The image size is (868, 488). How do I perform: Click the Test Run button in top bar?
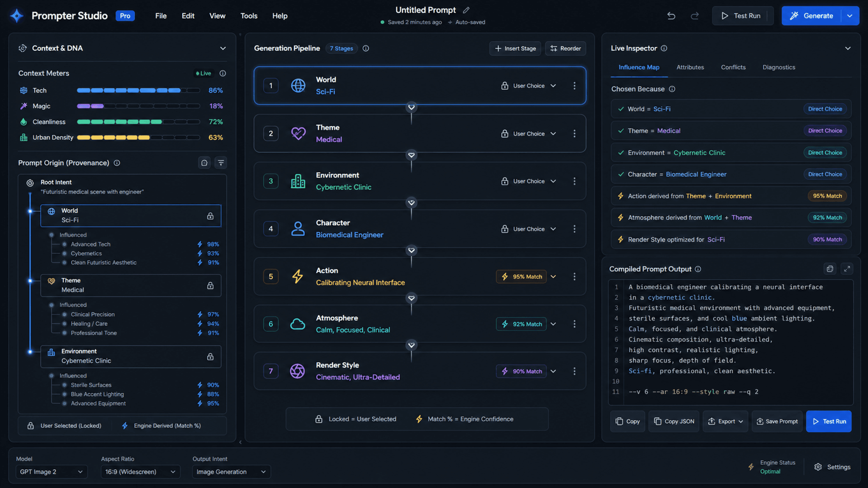tap(743, 16)
